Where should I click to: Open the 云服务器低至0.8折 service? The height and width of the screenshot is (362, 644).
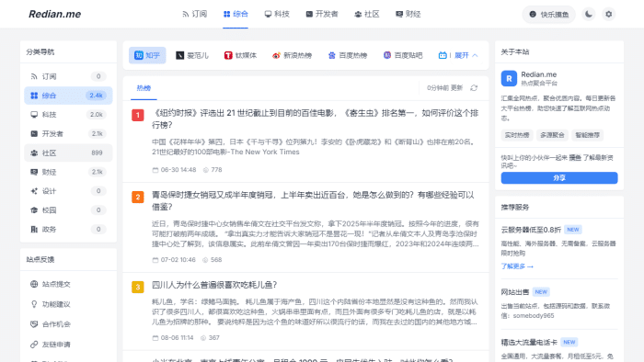coord(531,230)
